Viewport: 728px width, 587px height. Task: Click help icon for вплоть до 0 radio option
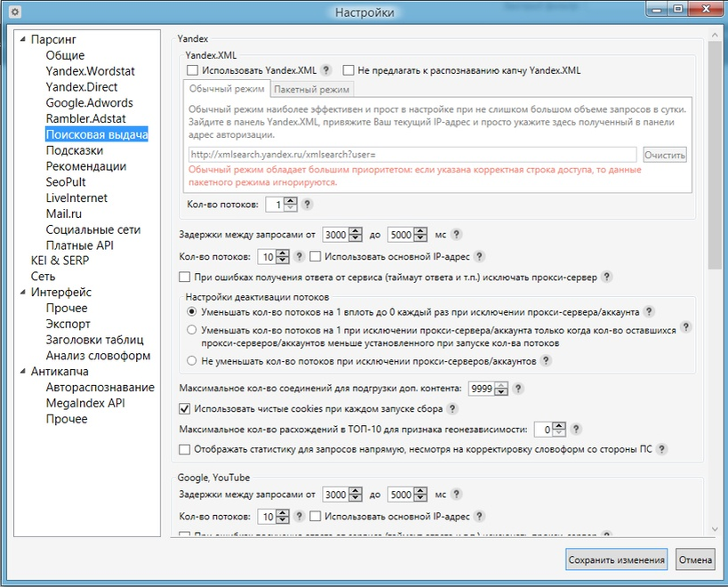pos(649,311)
